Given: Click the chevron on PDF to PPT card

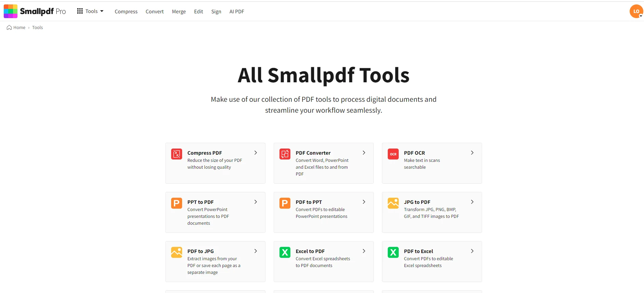Looking at the screenshot, I should (x=364, y=202).
